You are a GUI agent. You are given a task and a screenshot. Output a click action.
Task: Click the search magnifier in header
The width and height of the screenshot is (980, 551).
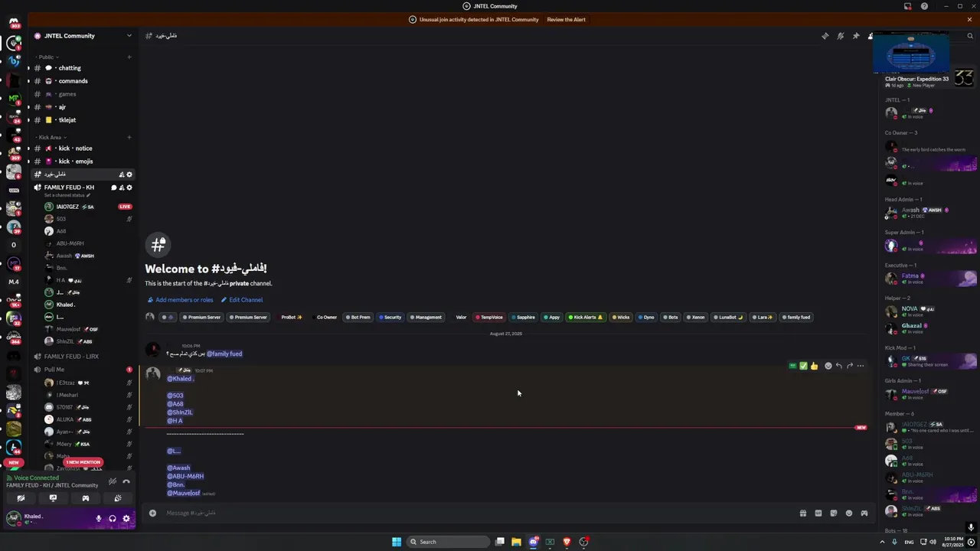pos(970,36)
